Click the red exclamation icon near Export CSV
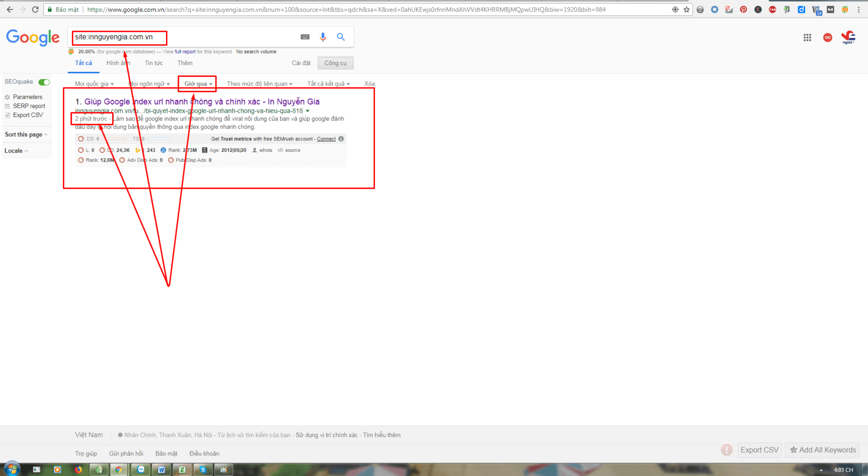This screenshot has width=868, height=476. [726, 450]
